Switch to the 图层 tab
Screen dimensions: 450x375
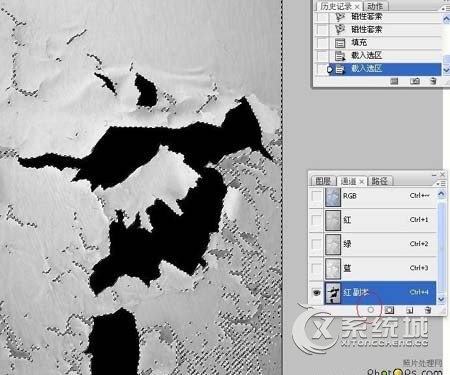(323, 181)
